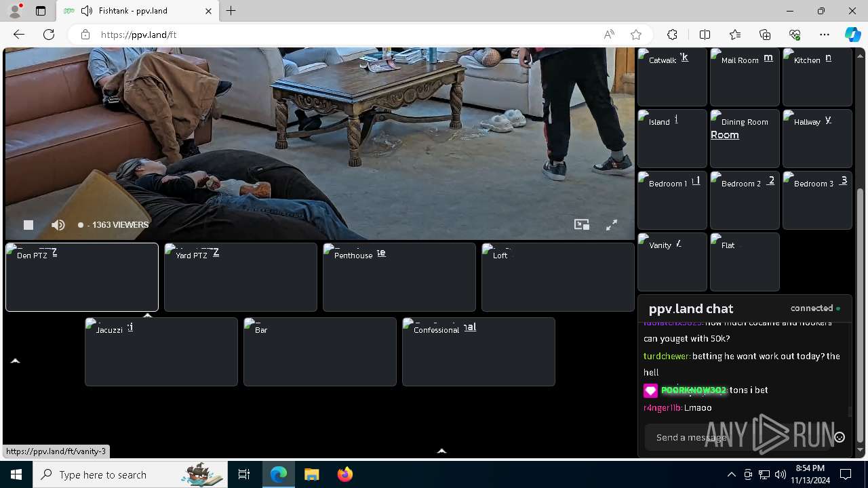The image size is (868, 488).
Task: Open Collections panel
Action: (x=765, y=35)
